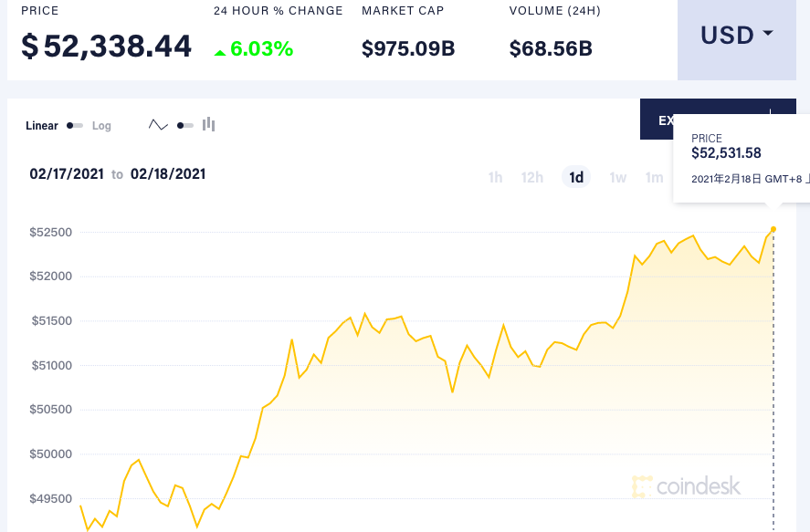This screenshot has height=532, width=810.
Task: Select the Linear scale label
Action: (42, 125)
